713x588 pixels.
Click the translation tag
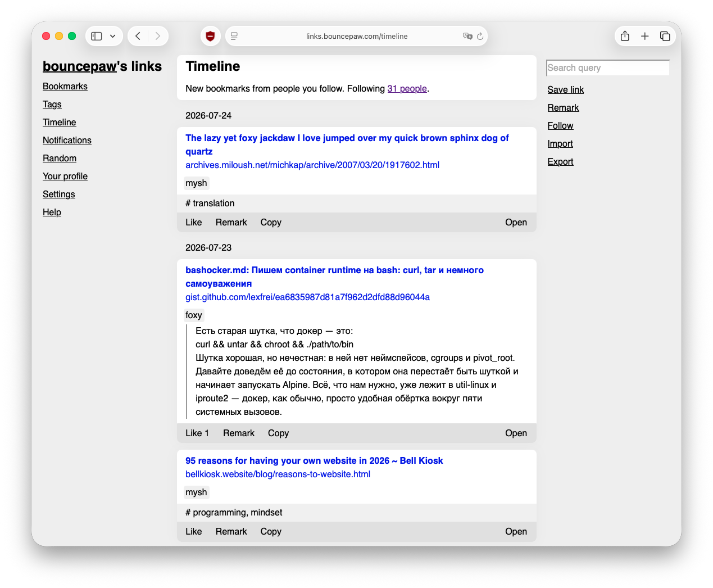(214, 203)
